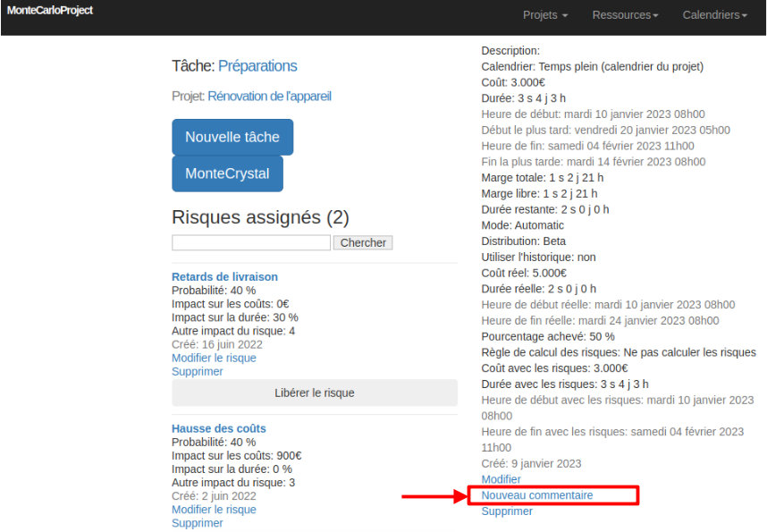767x532 pixels.
Task: Click the Modifier link for the task
Action: coord(501,479)
